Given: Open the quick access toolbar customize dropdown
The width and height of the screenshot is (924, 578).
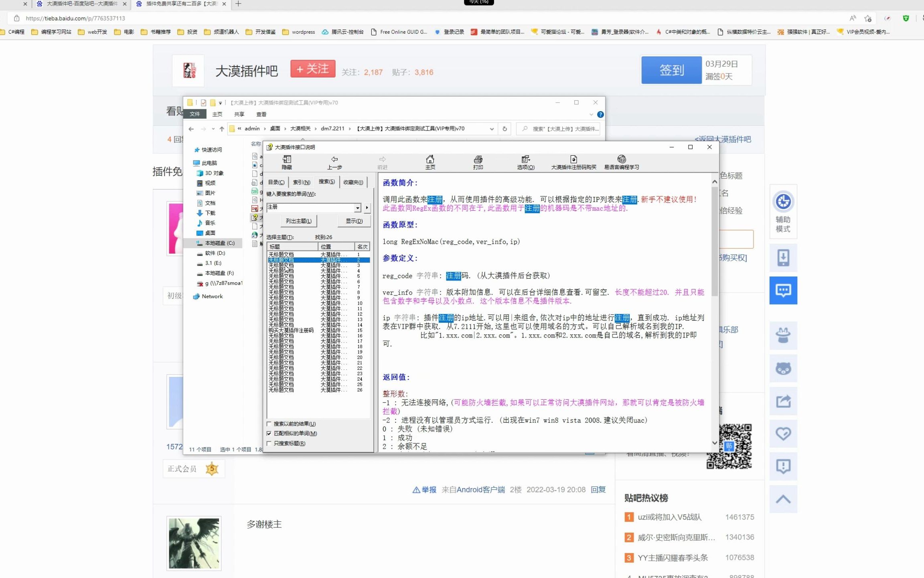Looking at the screenshot, I should tap(220, 103).
